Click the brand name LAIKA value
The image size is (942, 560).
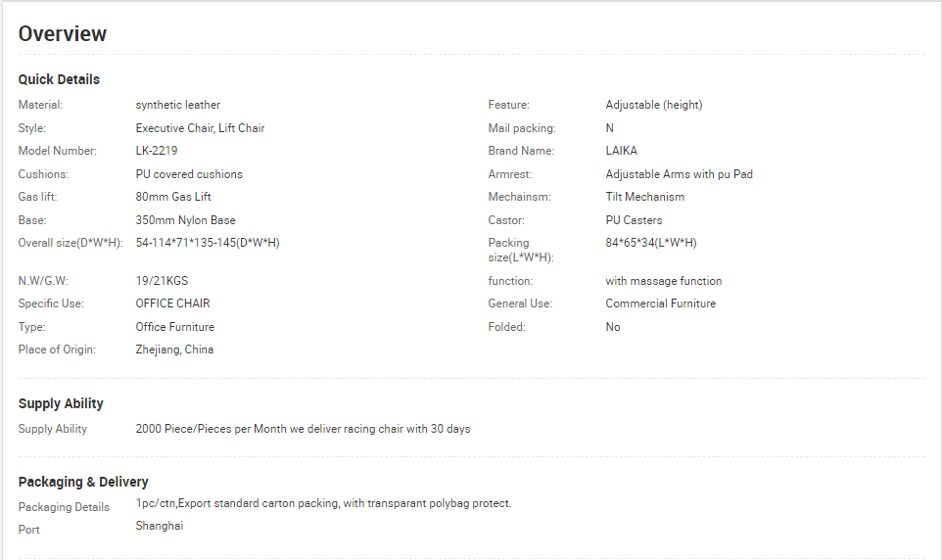[621, 151]
